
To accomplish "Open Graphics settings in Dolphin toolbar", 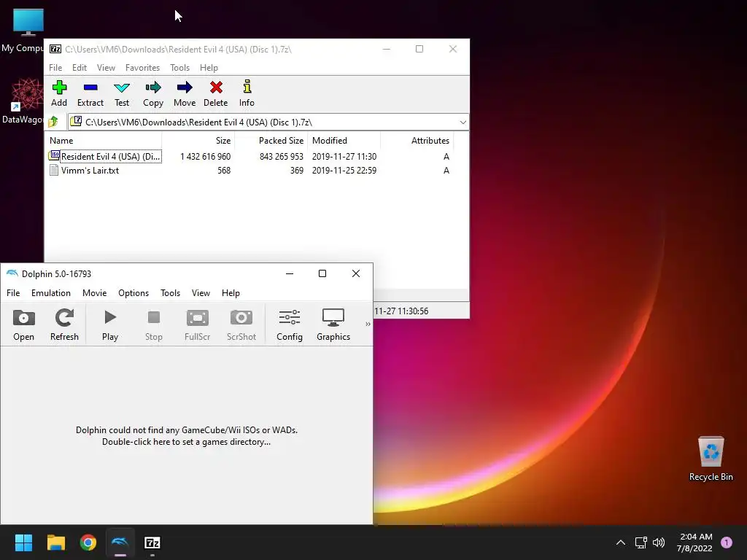I will [x=333, y=324].
